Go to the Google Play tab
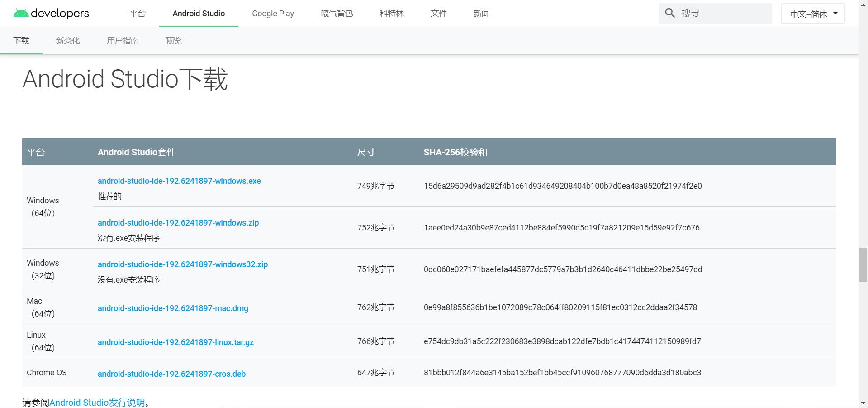The image size is (868, 408). click(273, 14)
